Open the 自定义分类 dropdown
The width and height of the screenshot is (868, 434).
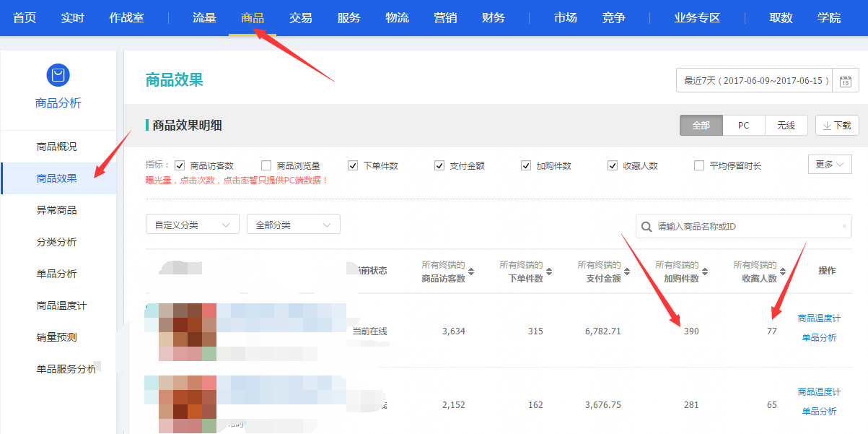(192, 225)
